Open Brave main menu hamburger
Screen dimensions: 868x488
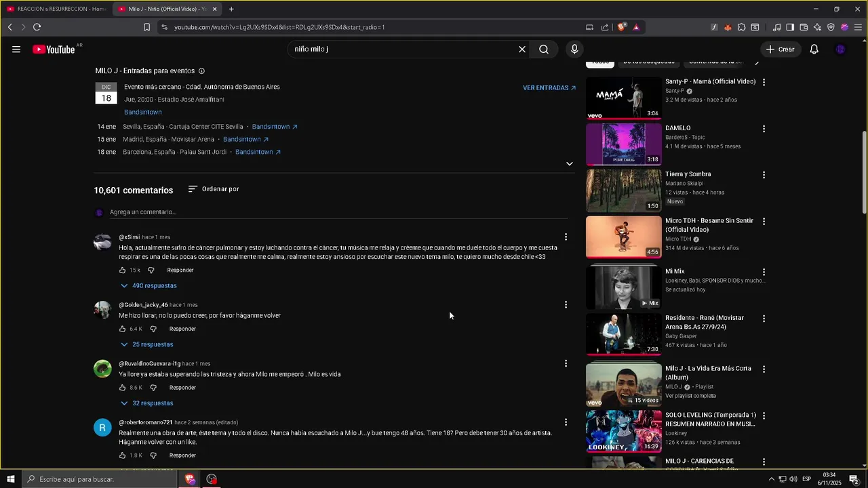pyautogui.click(x=858, y=28)
